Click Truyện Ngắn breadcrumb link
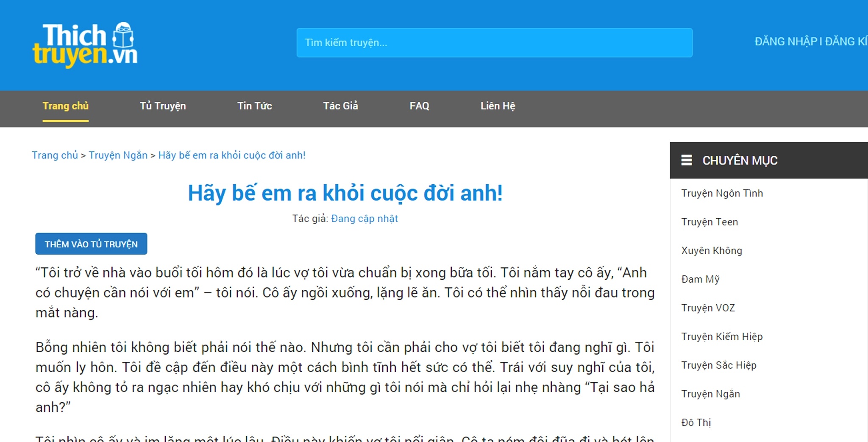 pyautogui.click(x=118, y=156)
